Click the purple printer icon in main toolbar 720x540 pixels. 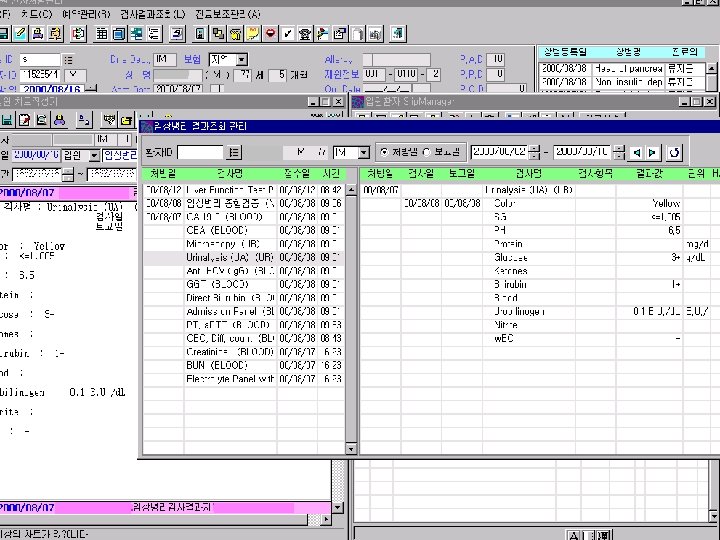38,34
